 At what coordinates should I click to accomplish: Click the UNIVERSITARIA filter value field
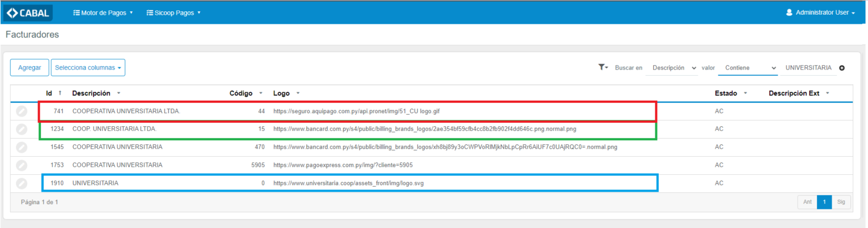tap(808, 68)
